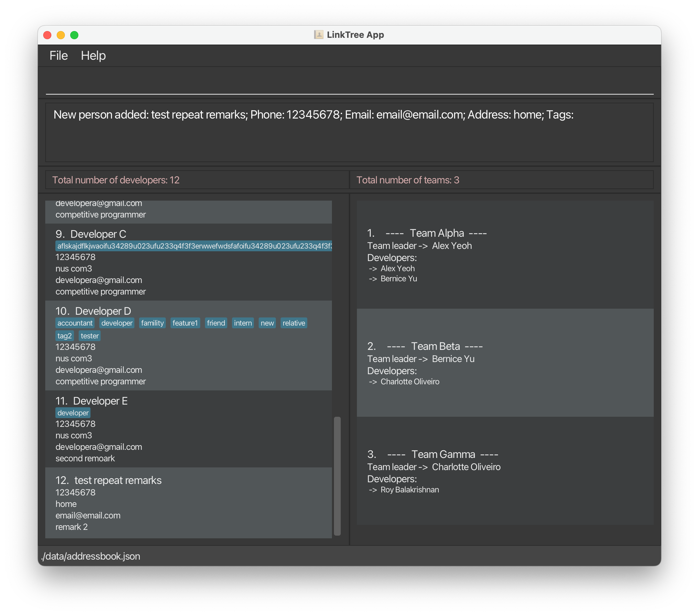Click the developer tag on Developer E
The height and width of the screenshot is (616, 699).
(73, 412)
